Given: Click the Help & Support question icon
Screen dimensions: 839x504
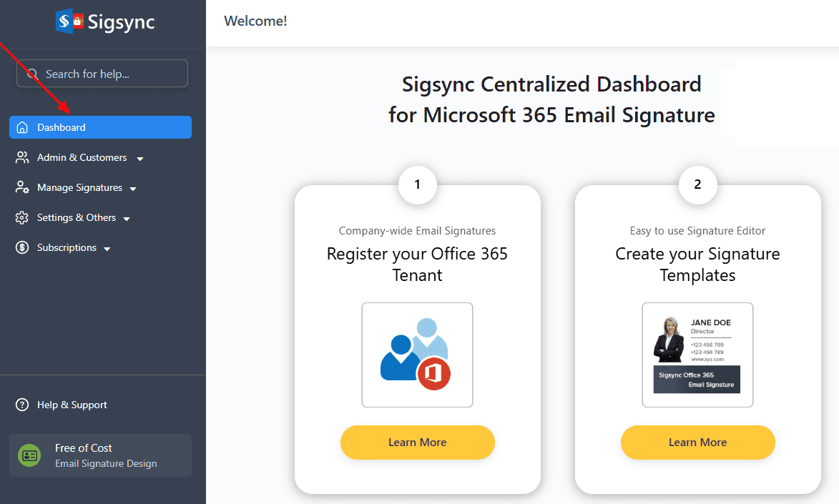Looking at the screenshot, I should click(x=22, y=405).
